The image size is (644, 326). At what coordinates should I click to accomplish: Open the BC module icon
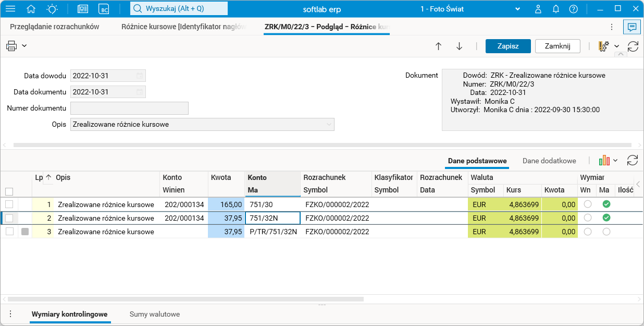(104, 9)
